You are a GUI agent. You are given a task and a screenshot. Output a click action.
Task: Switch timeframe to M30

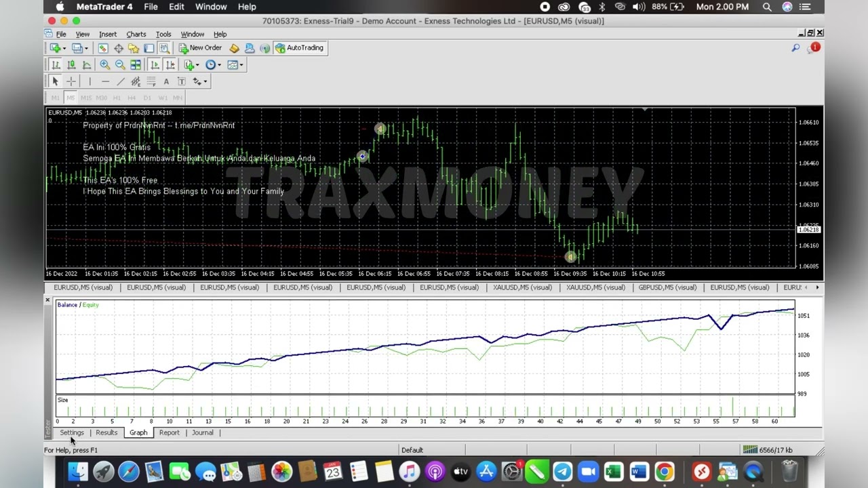click(102, 98)
